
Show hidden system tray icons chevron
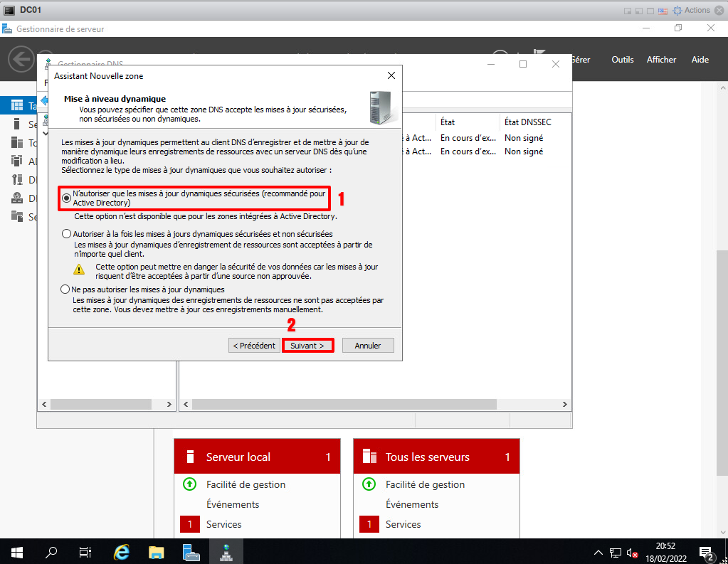click(598, 553)
